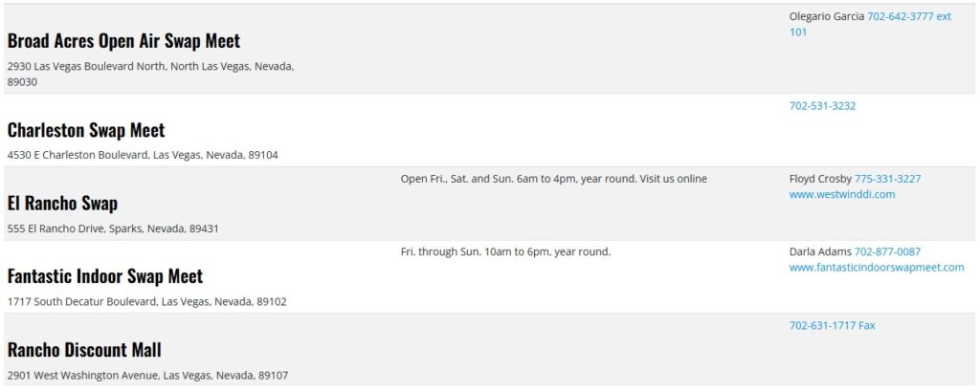Image resolution: width=980 pixels, height=391 pixels.
Task: Visit the www.westwinddi.com website link
Action: coord(841,194)
